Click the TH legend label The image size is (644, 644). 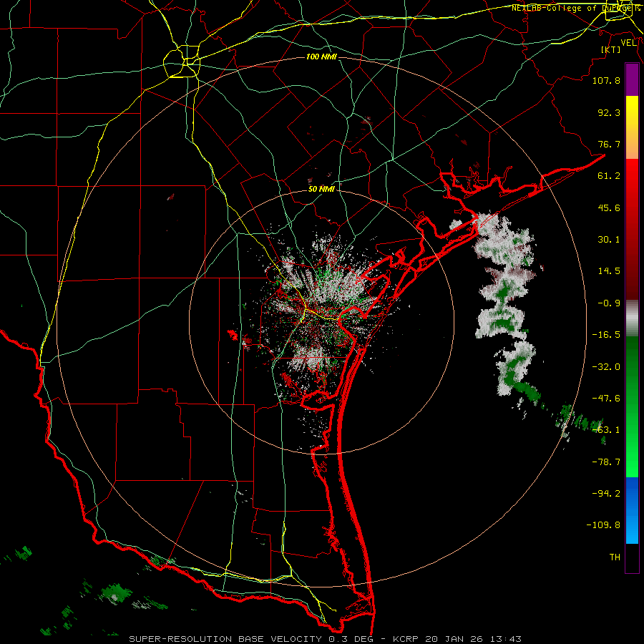tap(615, 557)
